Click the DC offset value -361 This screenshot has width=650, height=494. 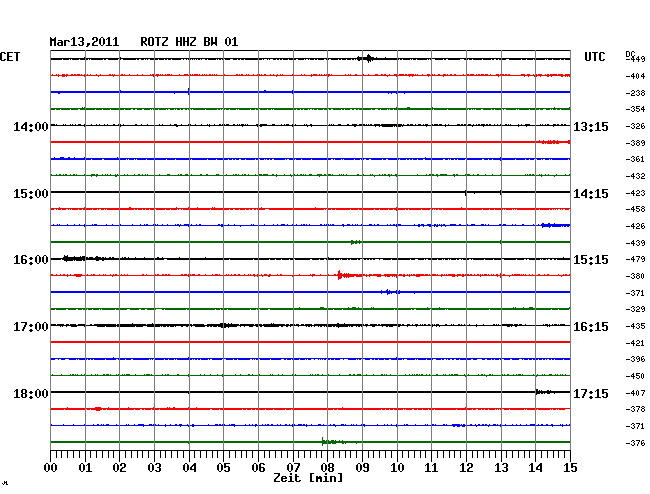(x=635, y=160)
